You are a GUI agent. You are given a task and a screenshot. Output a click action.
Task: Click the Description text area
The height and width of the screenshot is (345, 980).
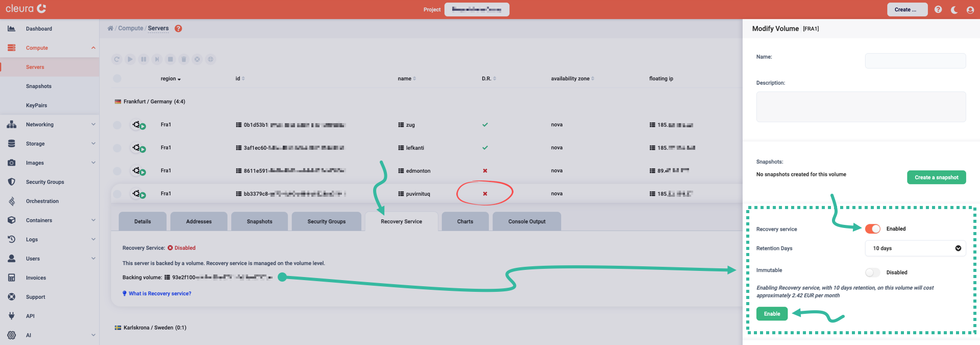click(x=861, y=107)
